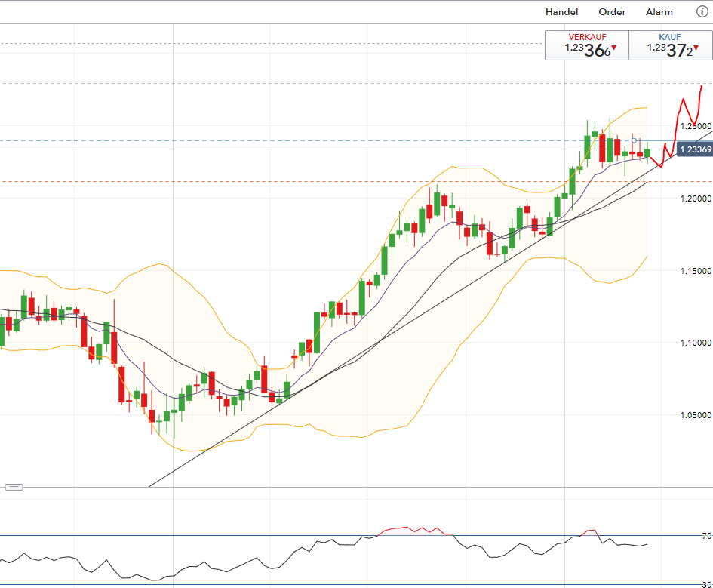The image size is (713, 588).
Task: Click the 1.25000 price axis label
Action: click(696, 126)
